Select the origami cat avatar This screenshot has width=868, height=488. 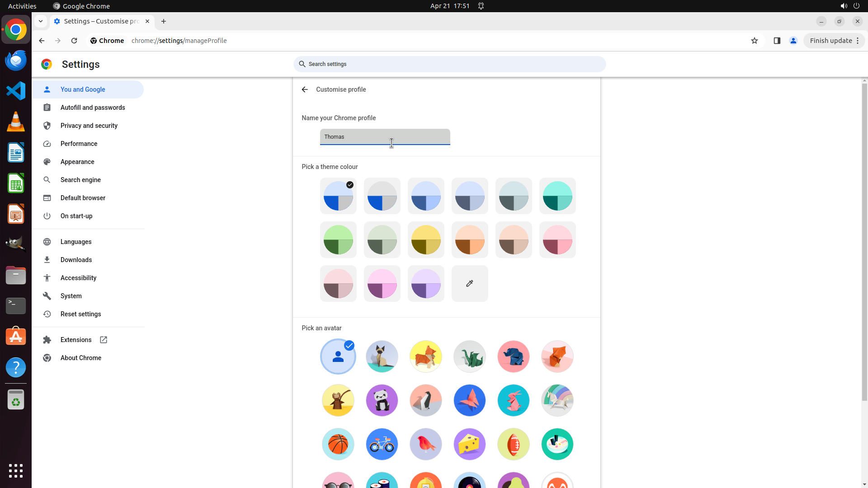[x=382, y=357]
